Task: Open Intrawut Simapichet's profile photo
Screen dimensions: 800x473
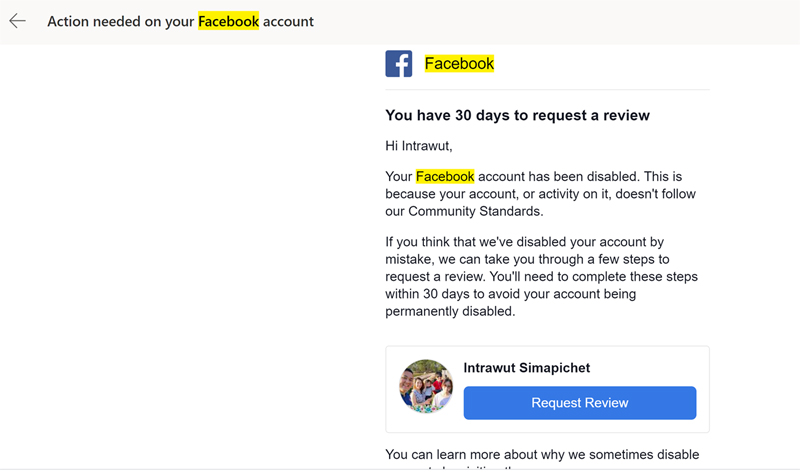Action: click(x=426, y=386)
